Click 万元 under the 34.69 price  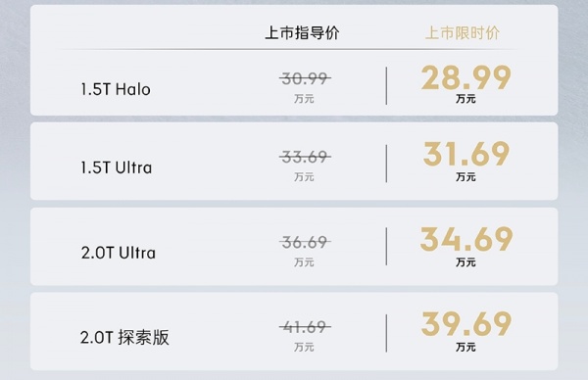point(465,262)
